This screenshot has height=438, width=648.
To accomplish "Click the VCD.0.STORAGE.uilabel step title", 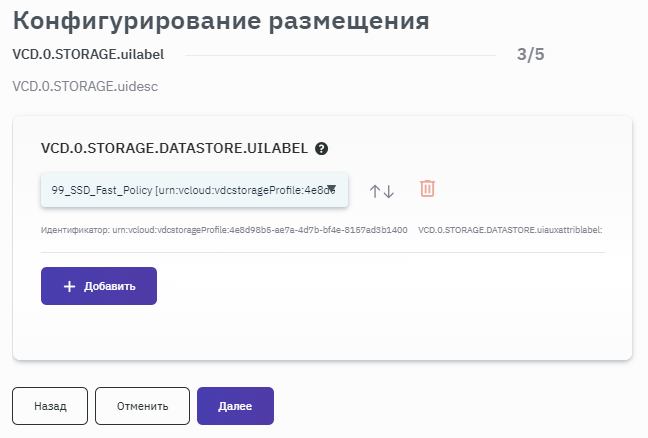I will [88, 55].
